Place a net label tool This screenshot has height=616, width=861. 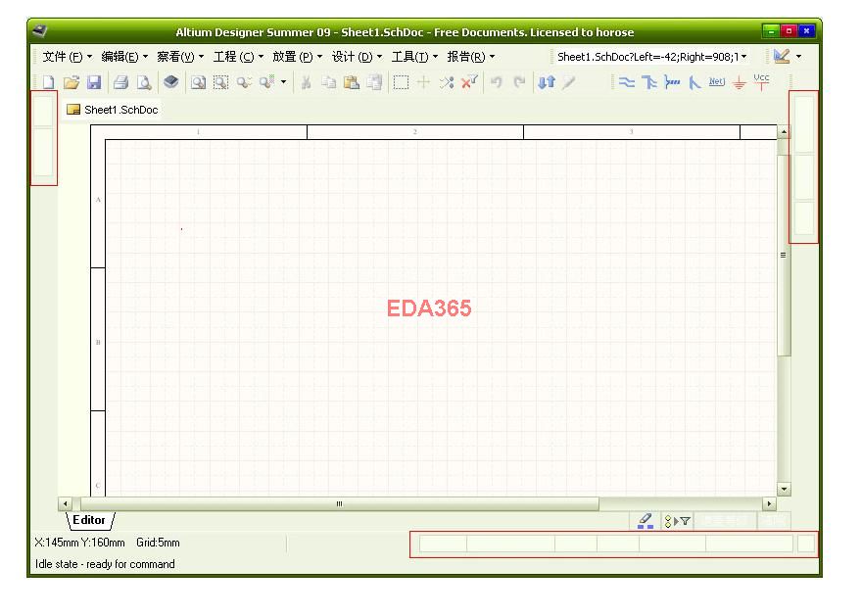pos(717,82)
